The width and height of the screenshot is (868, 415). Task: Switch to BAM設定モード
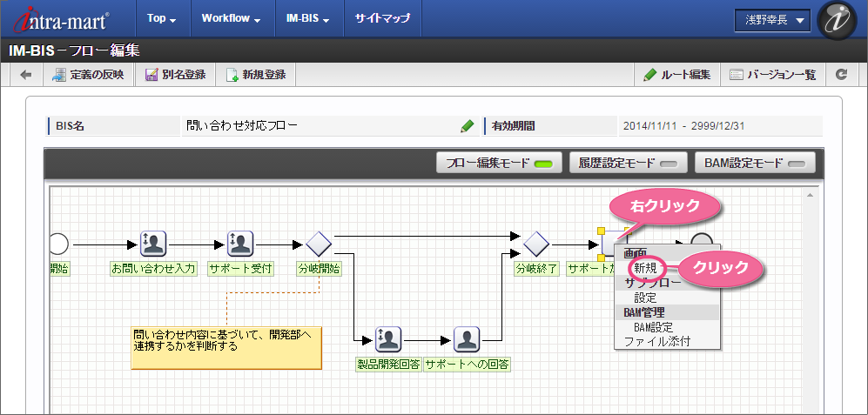pos(755,163)
